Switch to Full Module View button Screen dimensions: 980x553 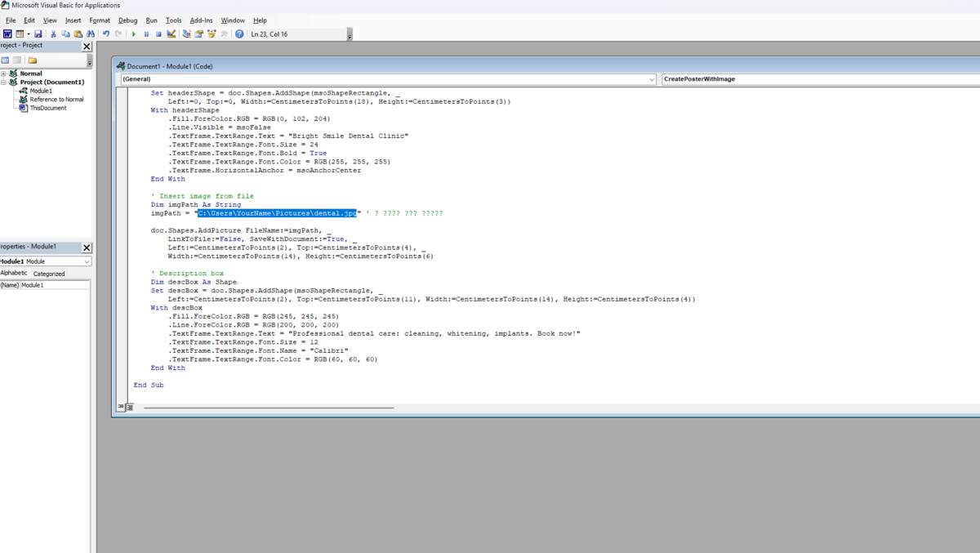(x=129, y=407)
